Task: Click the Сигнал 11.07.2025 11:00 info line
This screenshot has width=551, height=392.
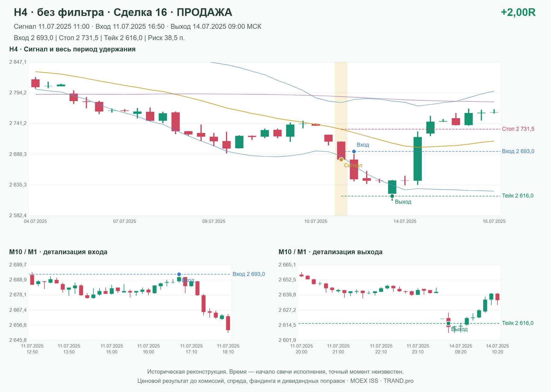Action: (x=137, y=27)
